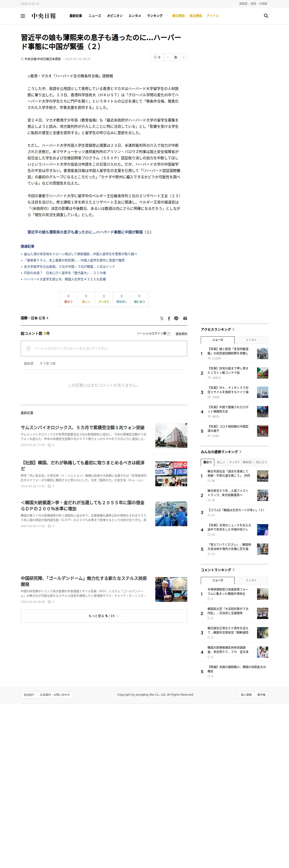289x868 pixels.
Task: Open related article ハーバード大留学生禁止令
Action: tap(65, 279)
